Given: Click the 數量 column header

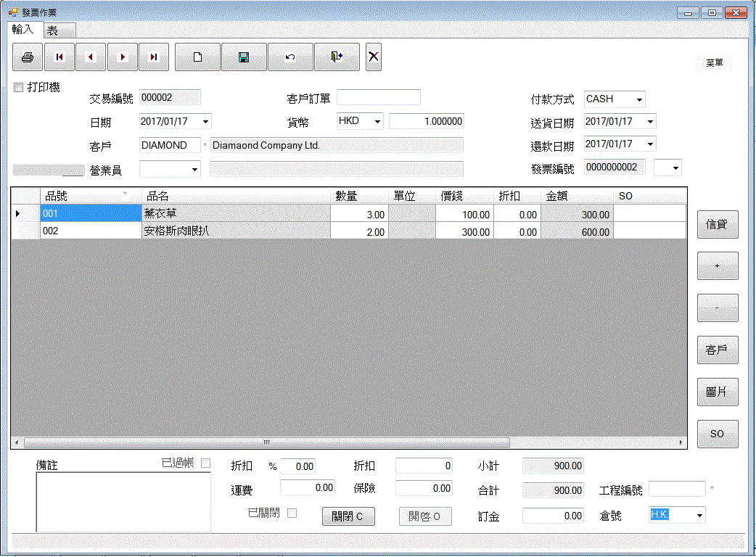Looking at the screenshot, I should 360,196.
